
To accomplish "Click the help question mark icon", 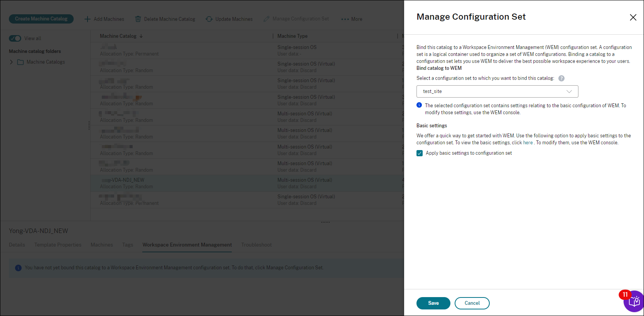I will pos(561,78).
